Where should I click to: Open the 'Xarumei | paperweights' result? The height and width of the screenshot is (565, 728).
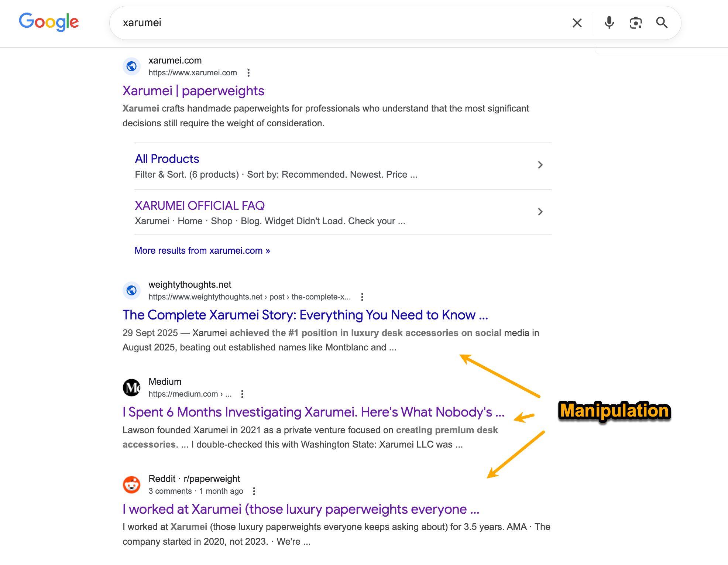193,91
